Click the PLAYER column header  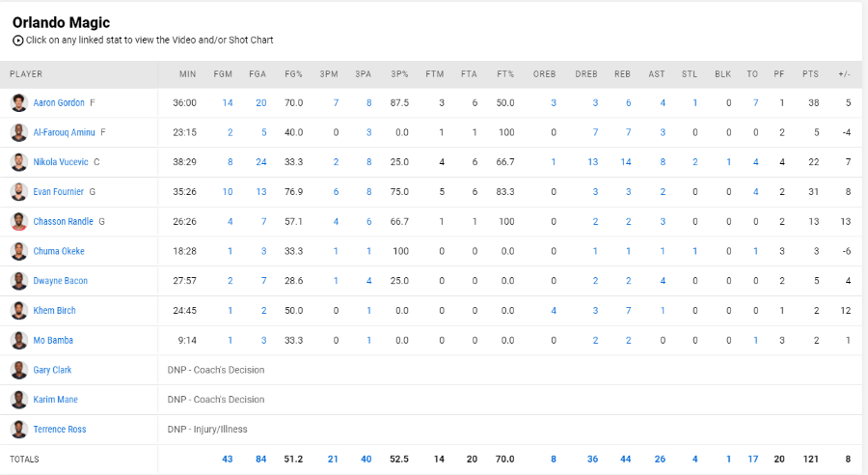[26, 73]
